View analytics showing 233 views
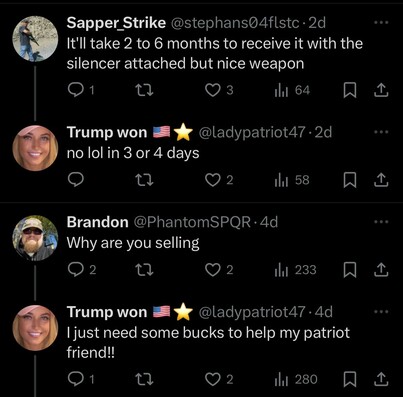 [x=295, y=270]
